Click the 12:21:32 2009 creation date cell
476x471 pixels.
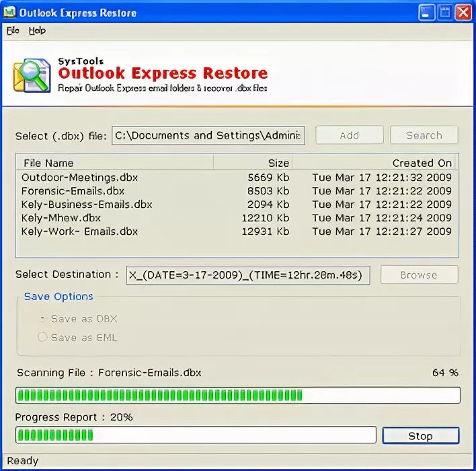coord(382,178)
